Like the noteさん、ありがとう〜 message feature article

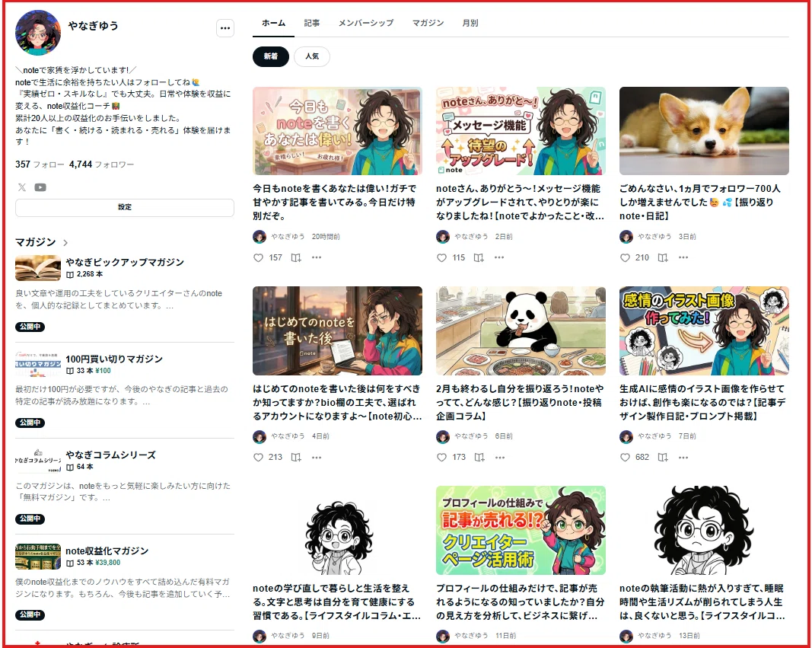441,257
